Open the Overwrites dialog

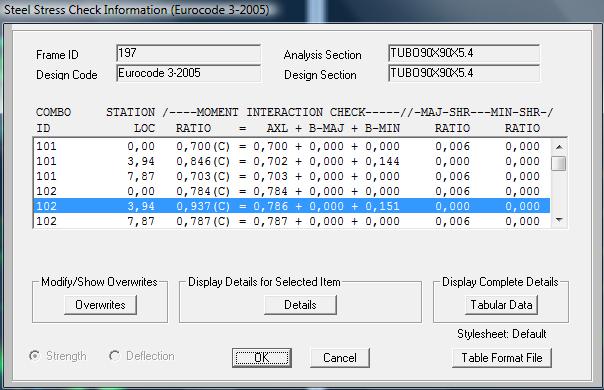coord(100,305)
